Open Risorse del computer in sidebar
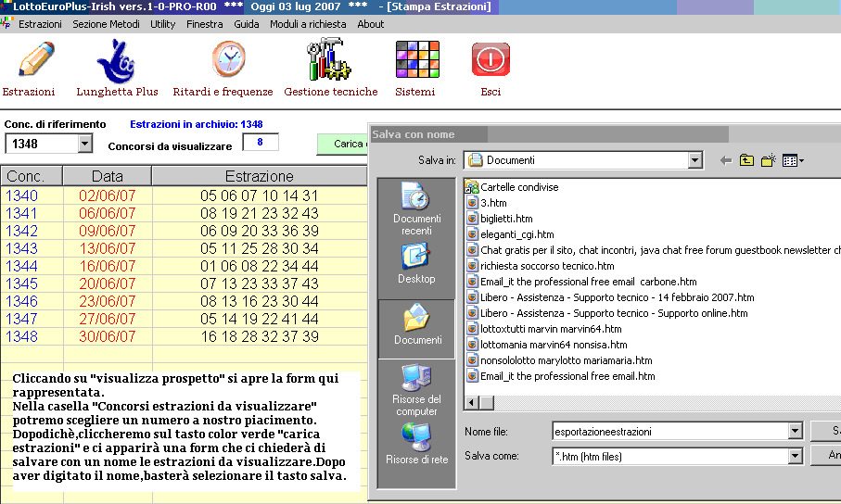The image size is (841, 504). [x=416, y=390]
